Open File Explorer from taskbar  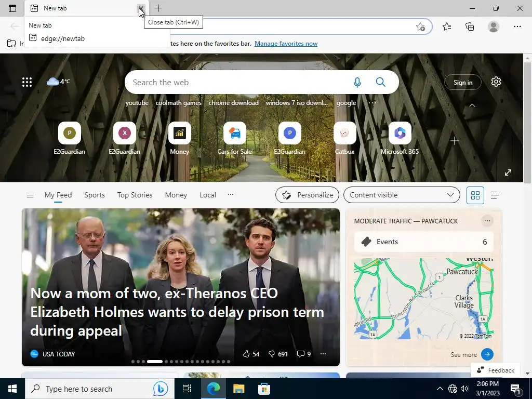coord(239,389)
